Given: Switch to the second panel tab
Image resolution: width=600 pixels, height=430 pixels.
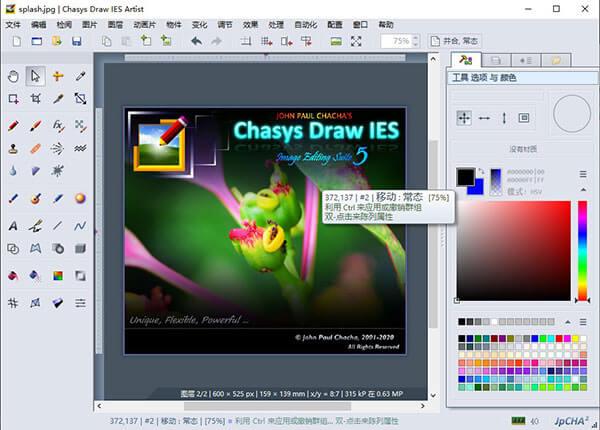Looking at the screenshot, I should pos(495,60).
